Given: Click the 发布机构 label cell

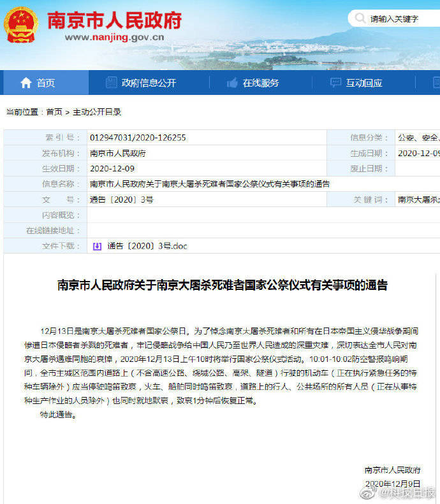Looking at the screenshot, I should click(45, 153).
